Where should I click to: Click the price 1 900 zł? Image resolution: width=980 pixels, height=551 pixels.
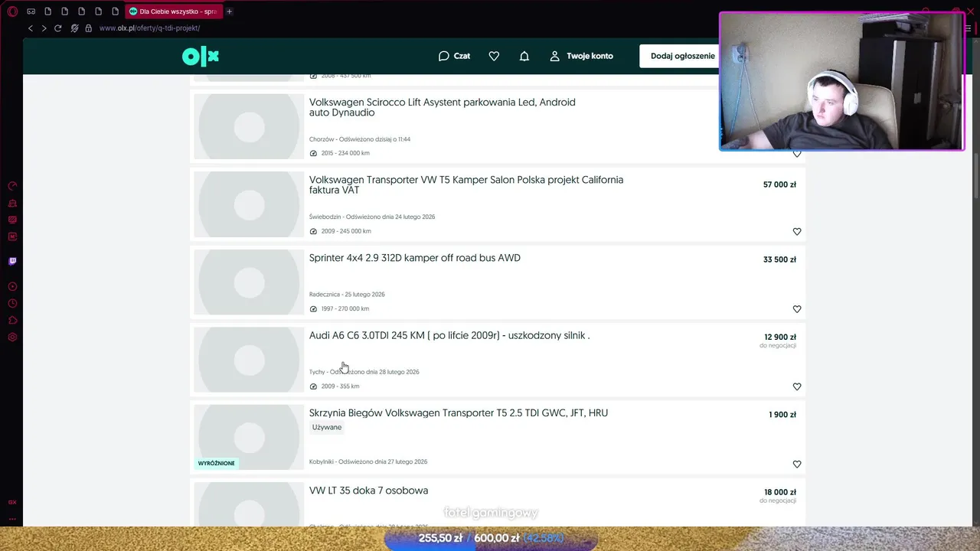click(782, 415)
